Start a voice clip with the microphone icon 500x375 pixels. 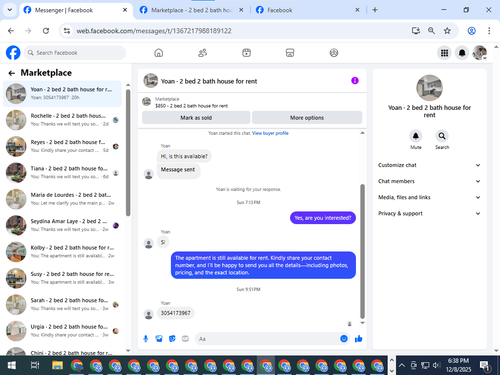coord(146,339)
